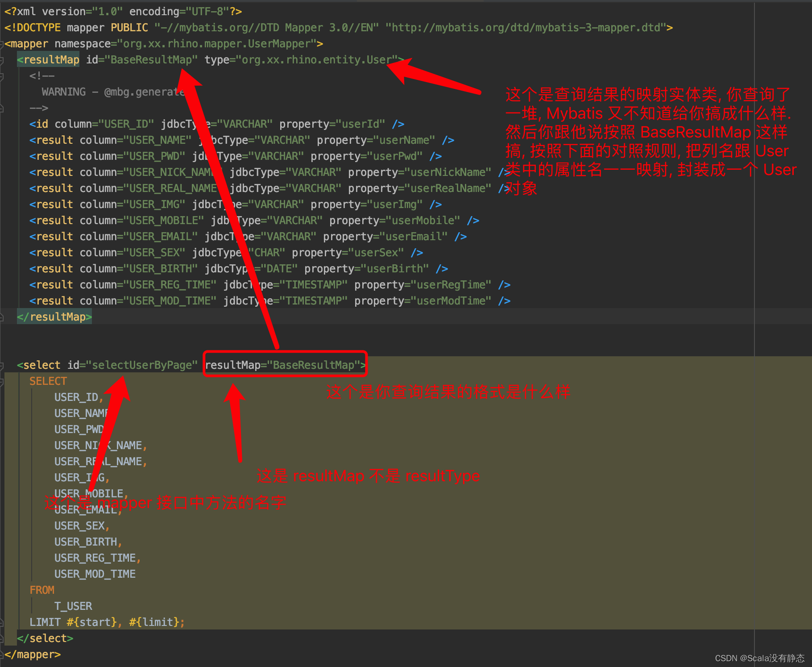The image size is (812, 667).
Task: Click the #{limit} parameter
Action: tap(154, 622)
